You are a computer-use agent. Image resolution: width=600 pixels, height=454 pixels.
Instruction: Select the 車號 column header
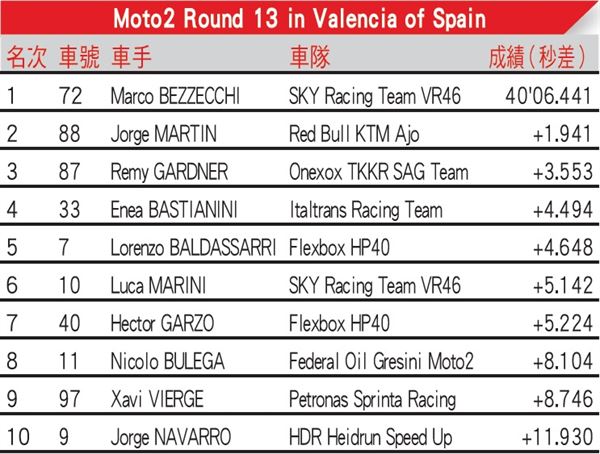[x=79, y=57]
